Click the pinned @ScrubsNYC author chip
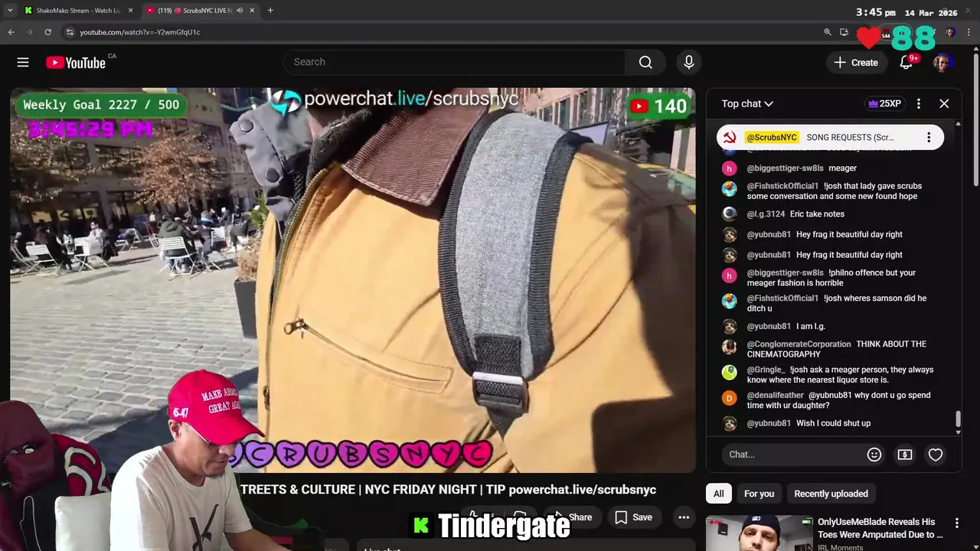Viewport: 980px width, 551px height. pyautogui.click(x=772, y=138)
